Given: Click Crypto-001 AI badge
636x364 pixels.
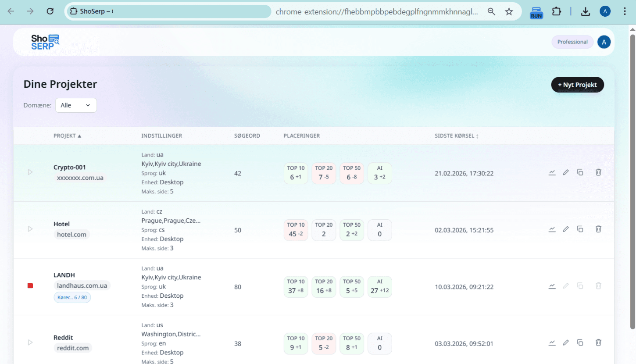Looking at the screenshot, I should pos(380,173).
